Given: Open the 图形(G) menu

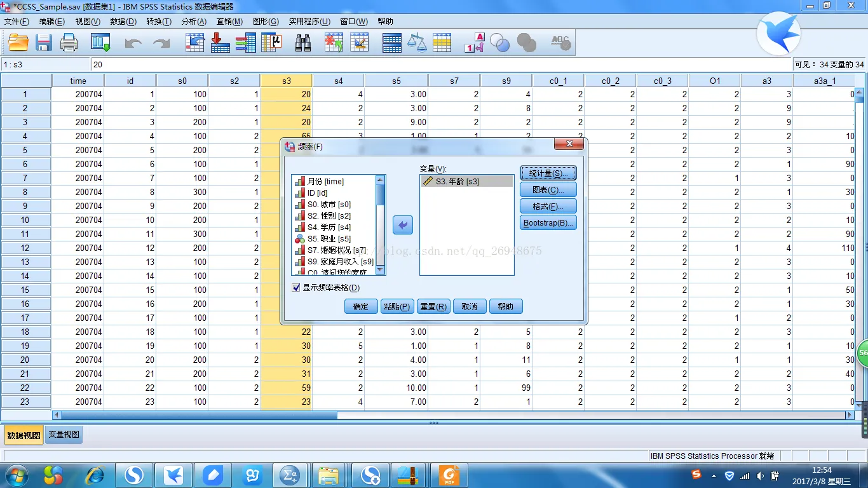Looking at the screenshot, I should [266, 21].
